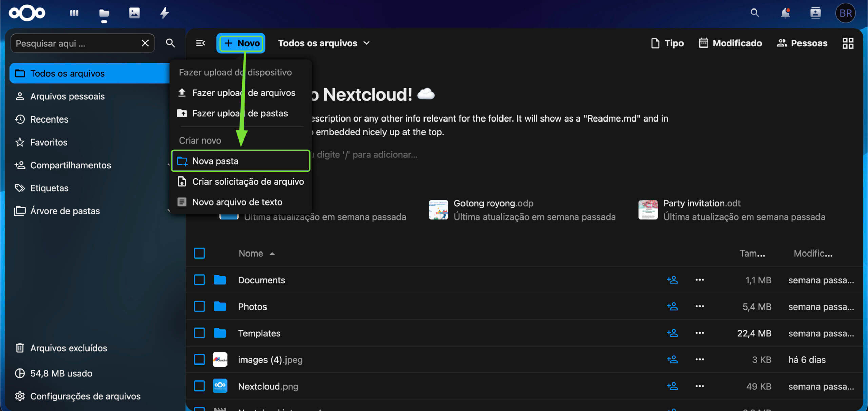This screenshot has width=868, height=411.
Task: Open actions menu for Photos folder
Action: 700,306
